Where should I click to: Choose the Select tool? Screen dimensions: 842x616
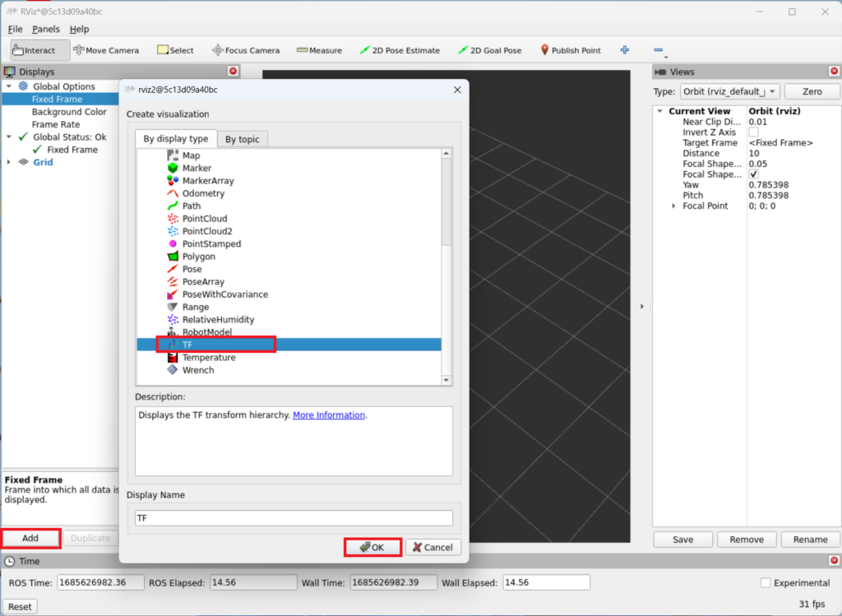pyautogui.click(x=176, y=50)
